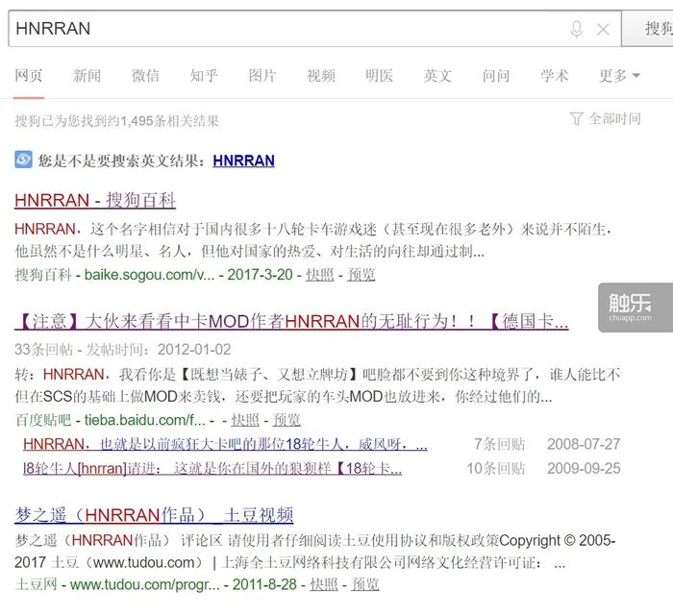Open the l8轮牛人[hnrran]请进 sub-result link
The image size is (673, 616).
[x=212, y=468]
